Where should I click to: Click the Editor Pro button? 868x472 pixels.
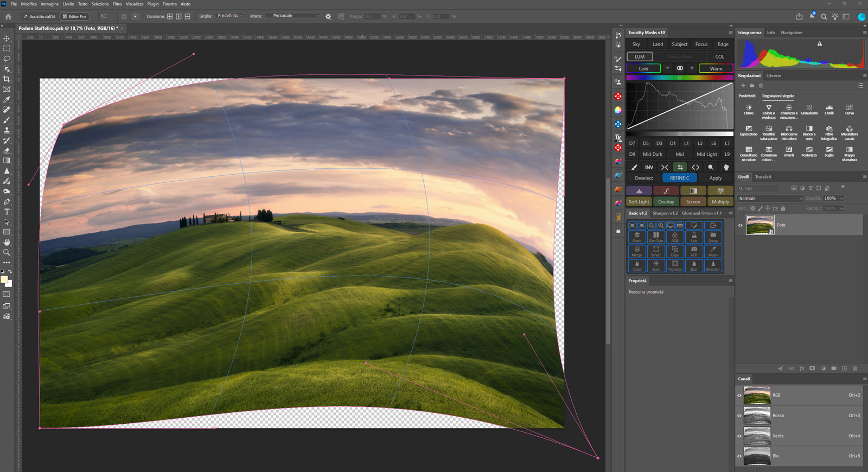75,16
